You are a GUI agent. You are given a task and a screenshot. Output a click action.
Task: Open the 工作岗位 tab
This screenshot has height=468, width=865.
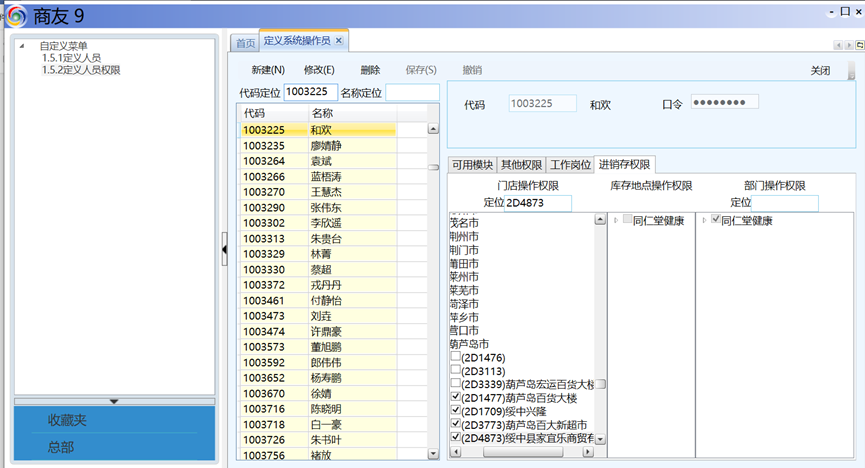tap(570, 164)
